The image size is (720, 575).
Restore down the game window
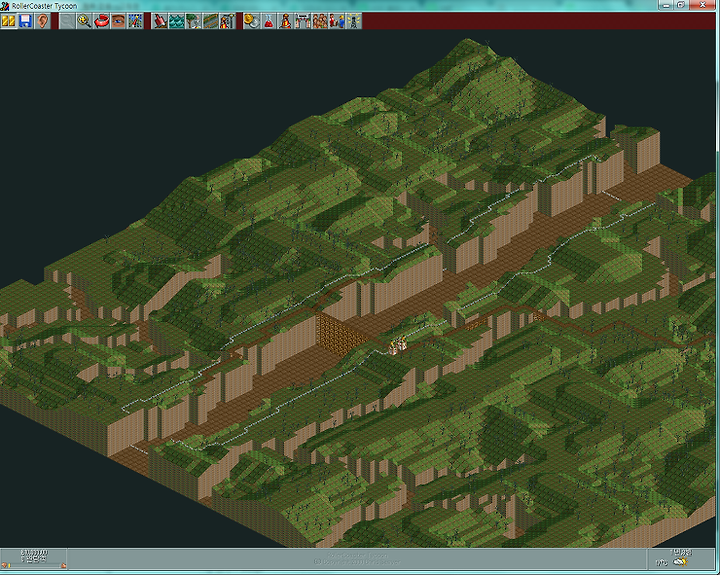(x=681, y=5)
